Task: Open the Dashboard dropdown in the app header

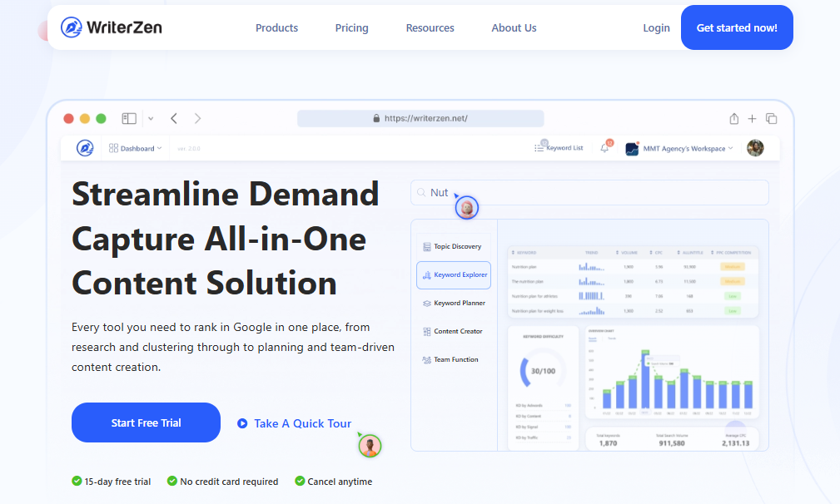Action: coord(135,148)
